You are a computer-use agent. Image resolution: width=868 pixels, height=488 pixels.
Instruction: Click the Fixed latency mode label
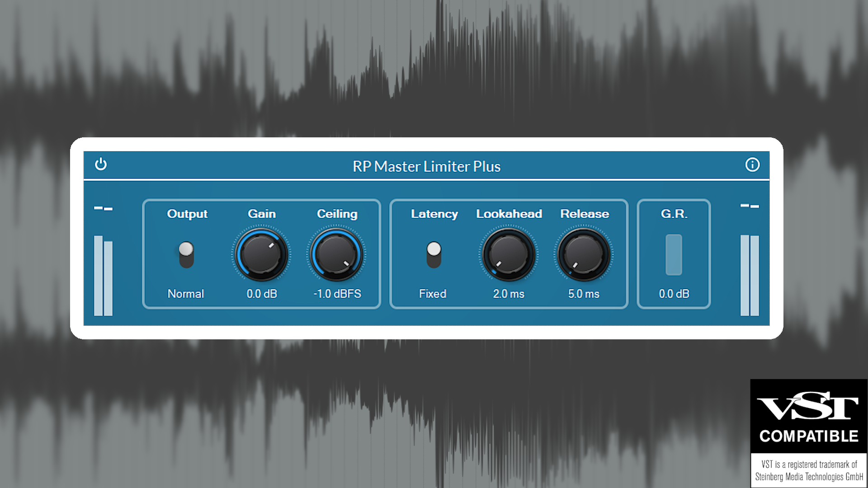[433, 294]
